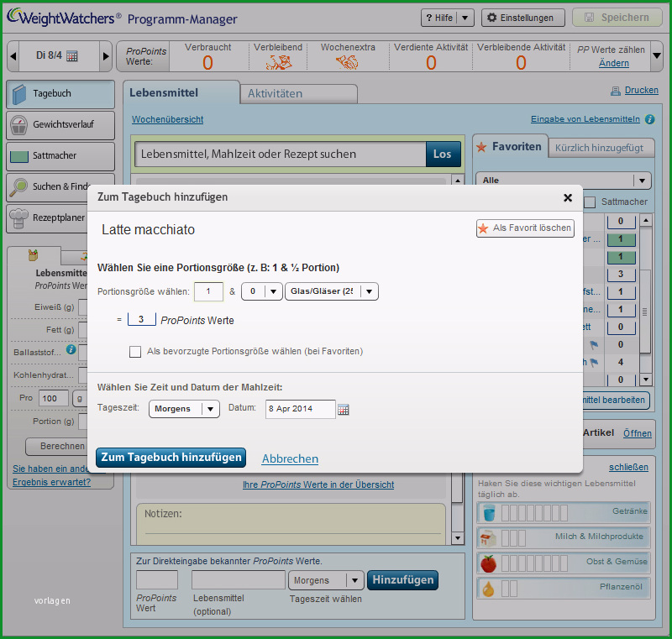The image size is (672, 639).
Task: Toggle the Sattmacher filter checkbox
Action: click(591, 202)
